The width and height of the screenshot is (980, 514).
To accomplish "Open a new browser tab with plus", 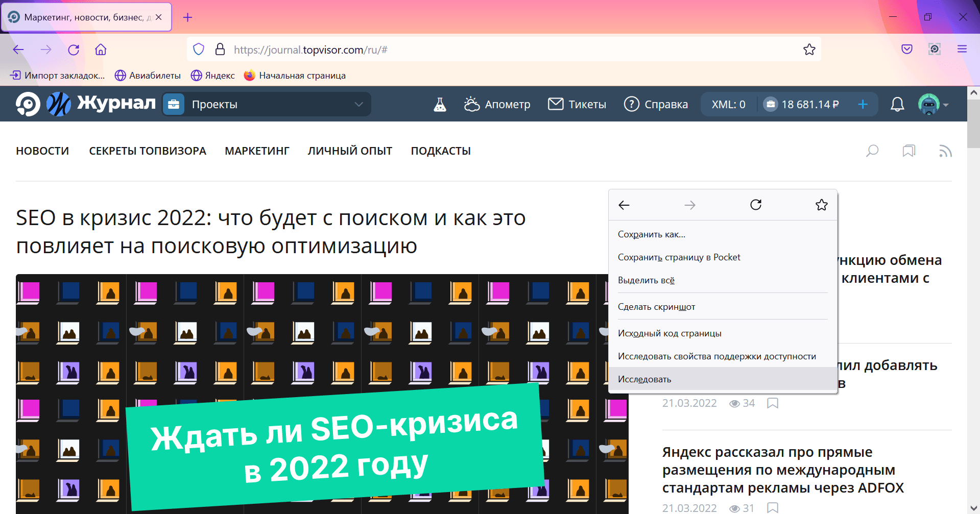I will tap(188, 17).
